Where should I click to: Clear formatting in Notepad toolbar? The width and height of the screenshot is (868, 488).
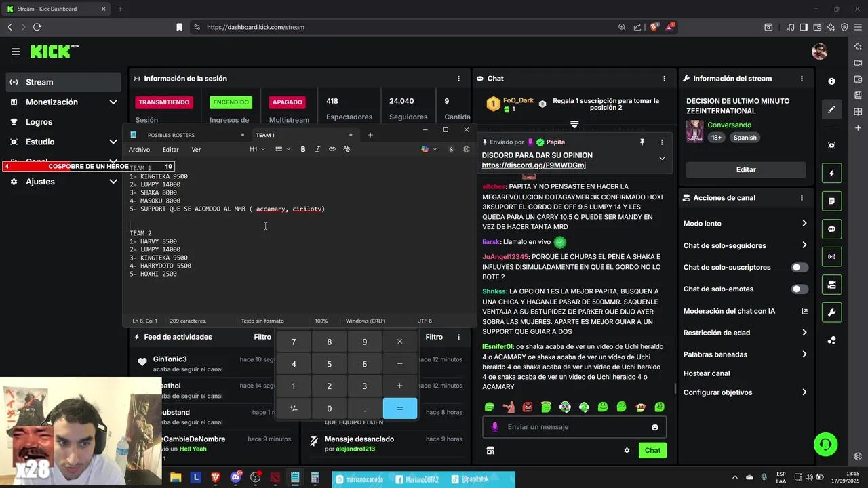347,149
